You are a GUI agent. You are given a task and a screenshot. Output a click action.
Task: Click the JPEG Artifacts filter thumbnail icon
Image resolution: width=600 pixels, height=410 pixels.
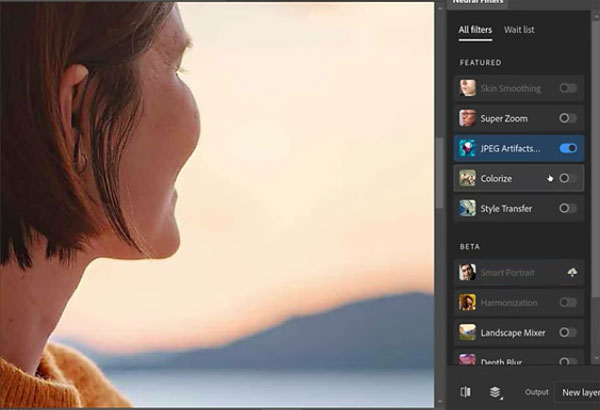[467, 148]
